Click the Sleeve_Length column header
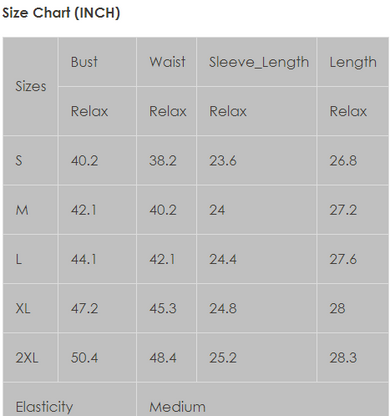 coord(257,62)
